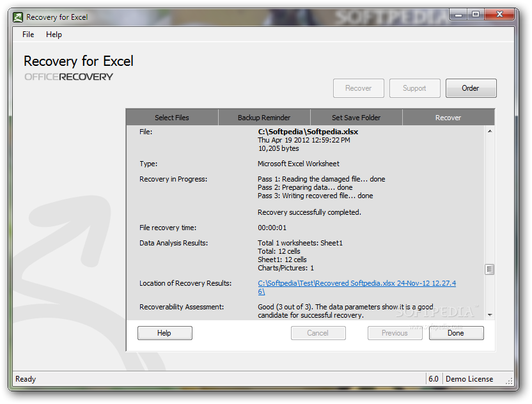This screenshot has height=404, width=532.
Task: Switch to the Set Save Folder tab
Action: [356, 118]
